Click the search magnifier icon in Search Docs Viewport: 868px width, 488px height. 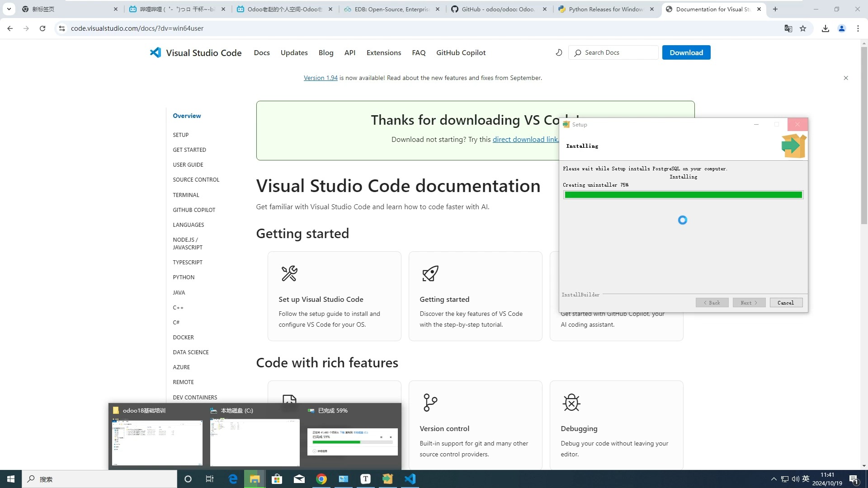click(x=578, y=53)
